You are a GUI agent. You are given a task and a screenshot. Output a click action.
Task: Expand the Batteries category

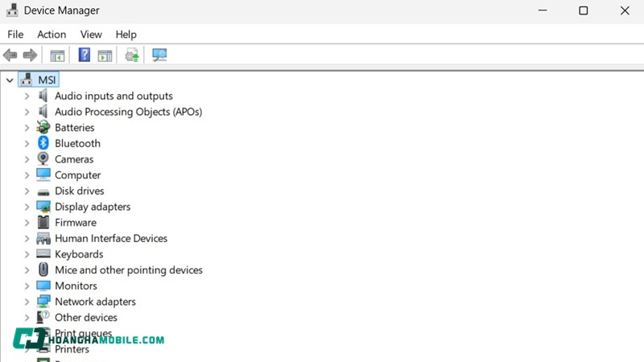27,128
